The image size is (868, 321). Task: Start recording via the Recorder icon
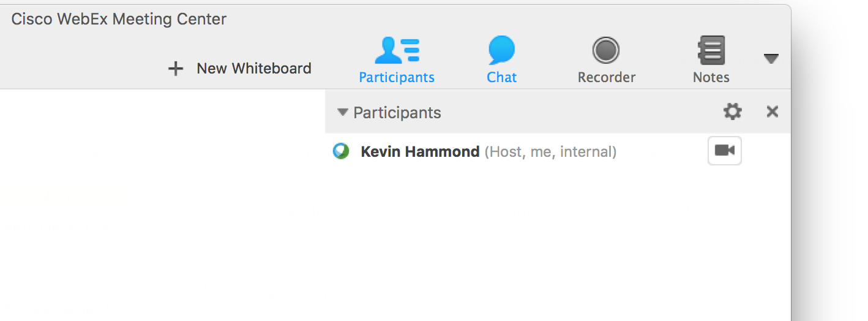(x=606, y=50)
